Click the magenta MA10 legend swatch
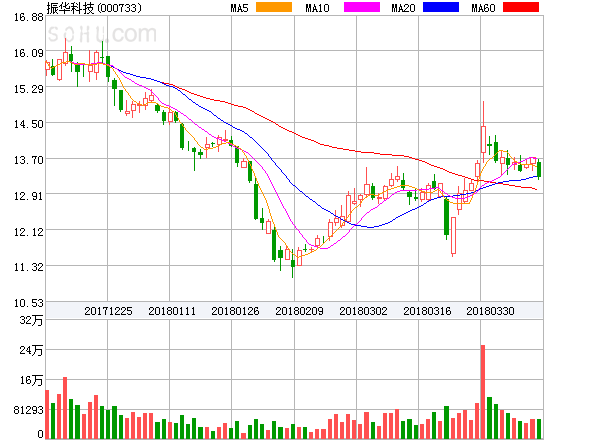The image size is (600, 440). pos(362,7)
